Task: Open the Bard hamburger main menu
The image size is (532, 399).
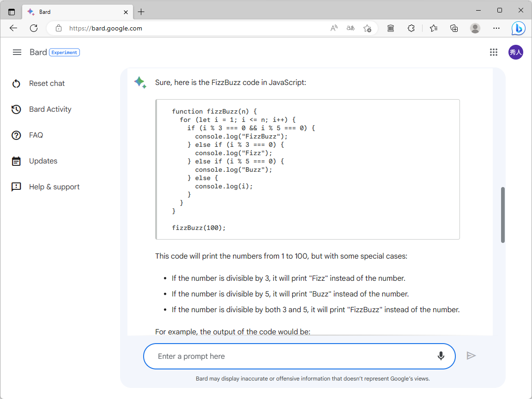Action: pyautogui.click(x=17, y=52)
